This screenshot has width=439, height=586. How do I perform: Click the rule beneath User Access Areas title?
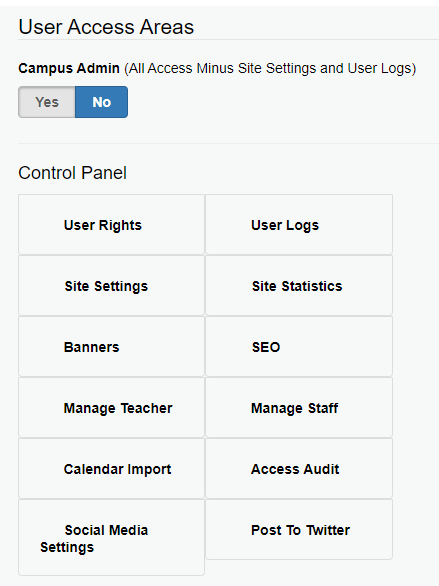[228, 39]
